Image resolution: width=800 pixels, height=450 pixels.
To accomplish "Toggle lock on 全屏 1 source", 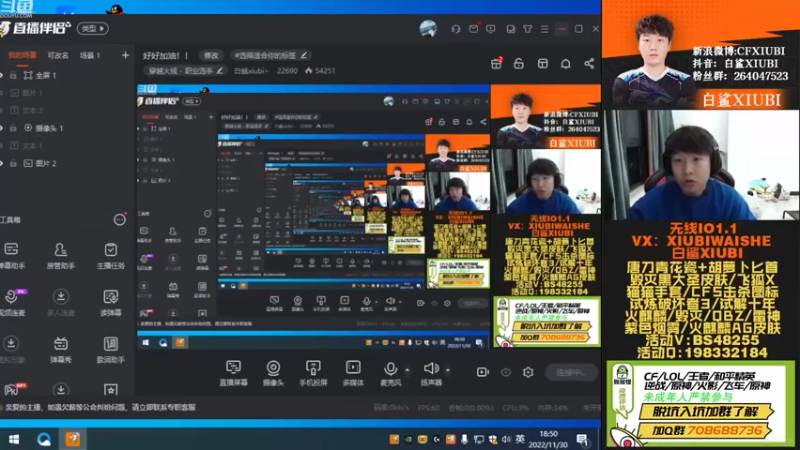I will (13, 75).
